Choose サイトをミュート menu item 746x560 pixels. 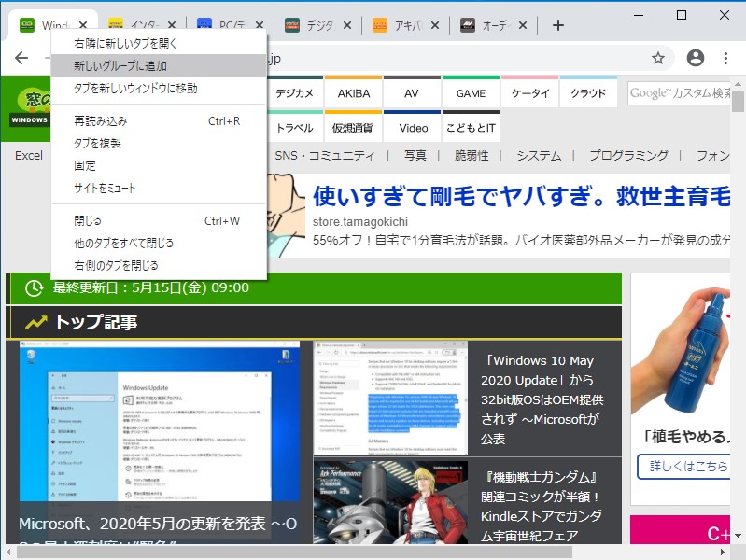(159, 188)
